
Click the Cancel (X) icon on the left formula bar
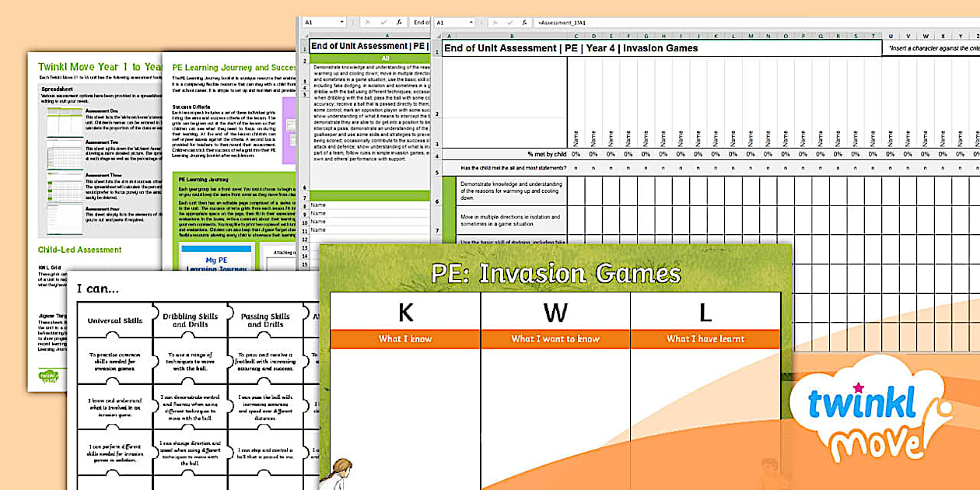point(367,23)
